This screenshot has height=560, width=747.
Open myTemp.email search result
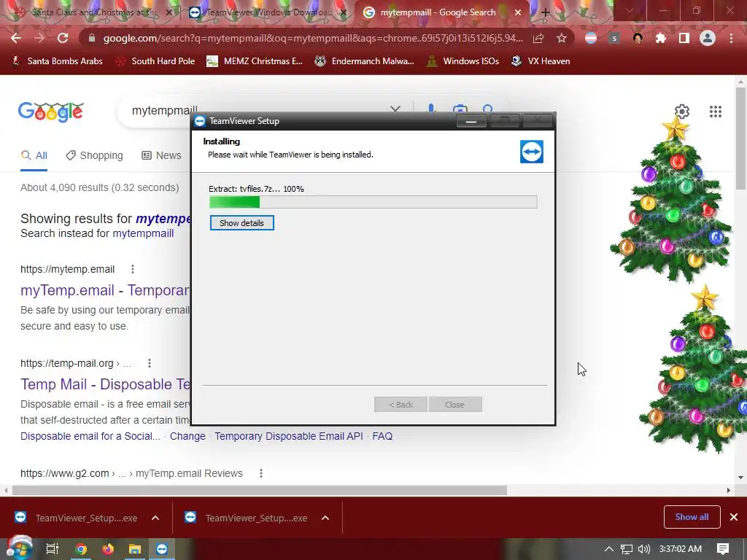105,290
